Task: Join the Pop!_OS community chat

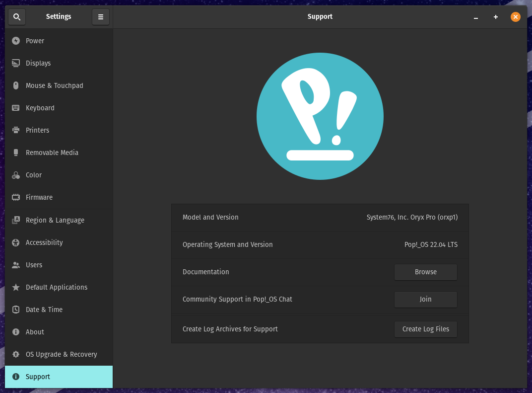Action: click(x=425, y=299)
